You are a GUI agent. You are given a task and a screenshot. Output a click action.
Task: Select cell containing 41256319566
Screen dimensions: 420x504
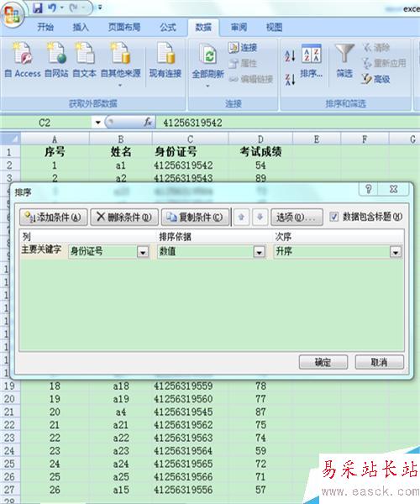click(190, 476)
